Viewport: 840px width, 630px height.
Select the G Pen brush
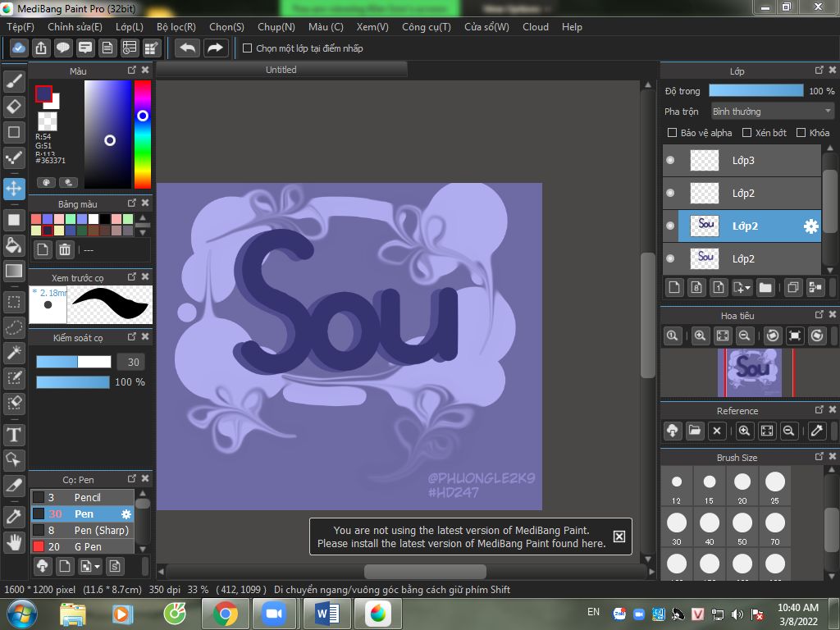(82, 546)
